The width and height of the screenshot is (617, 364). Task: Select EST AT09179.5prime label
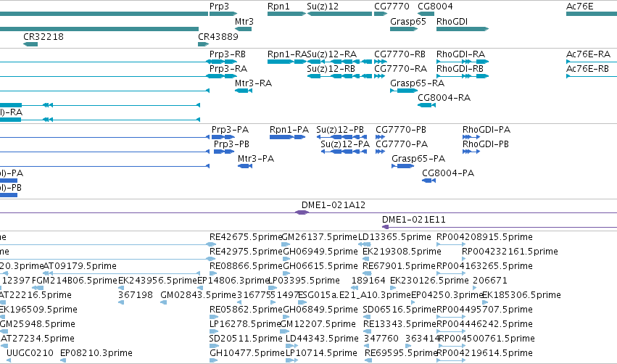[x=80, y=266]
